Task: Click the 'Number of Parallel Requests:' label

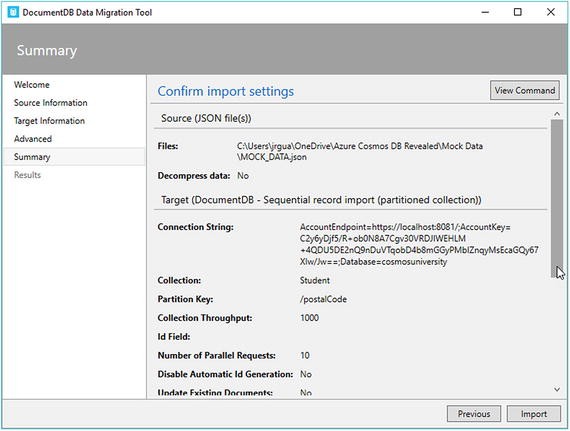Action: coord(217,355)
